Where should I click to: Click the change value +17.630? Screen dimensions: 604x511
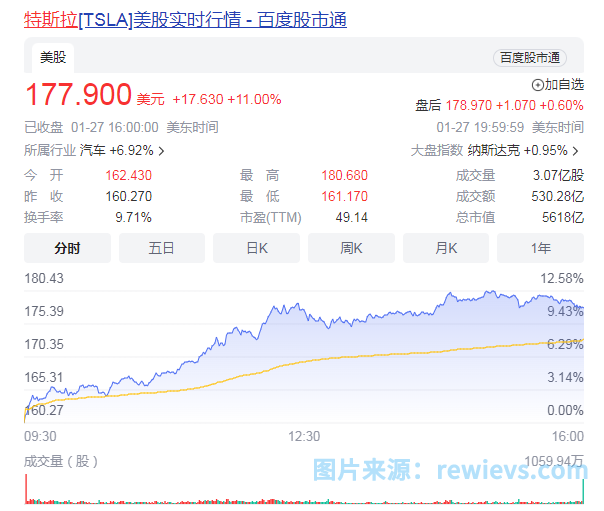pos(198,99)
